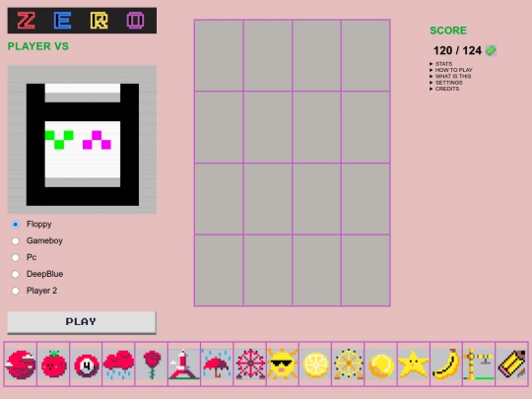Pick the red rain cloud tile
The height and width of the screenshot is (399, 532).
pyautogui.click(x=118, y=365)
